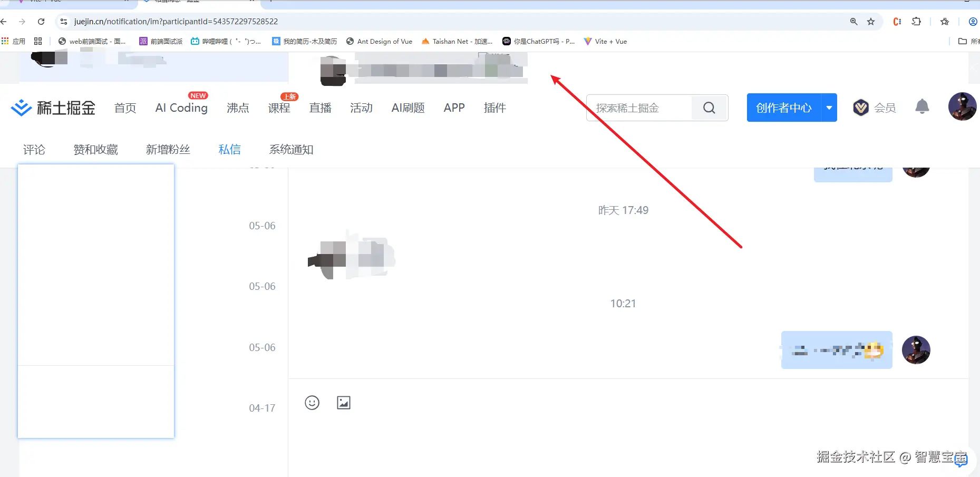Expand the 创作者中心 dropdown arrow
980x477 pixels.
coord(829,108)
